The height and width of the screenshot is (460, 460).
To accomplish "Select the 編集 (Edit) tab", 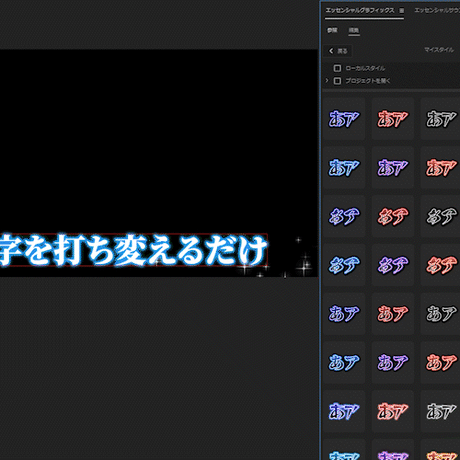I will (x=354, y=30).
